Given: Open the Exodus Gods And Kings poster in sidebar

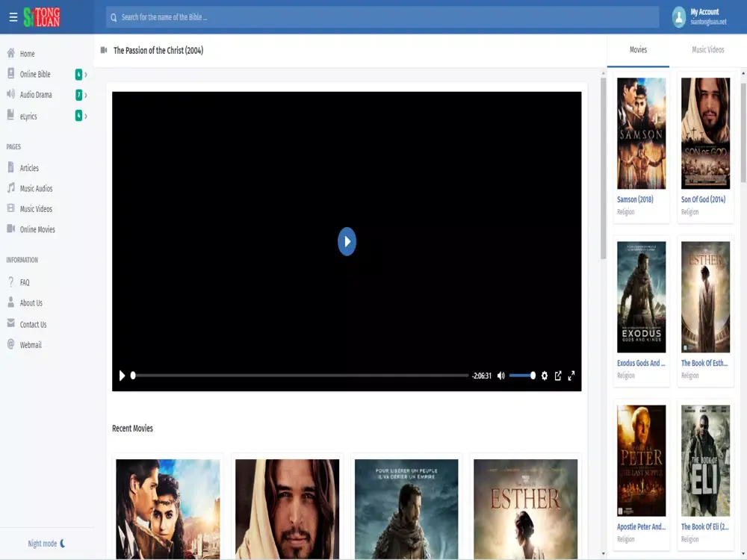Looking at the screenshot, I should coord(641,297).
